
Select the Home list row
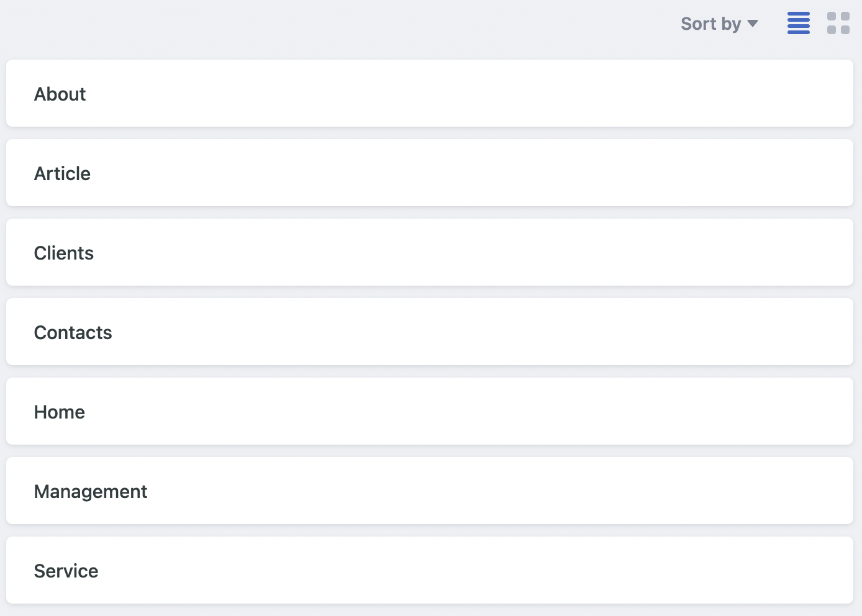click(x=430, y=411)
